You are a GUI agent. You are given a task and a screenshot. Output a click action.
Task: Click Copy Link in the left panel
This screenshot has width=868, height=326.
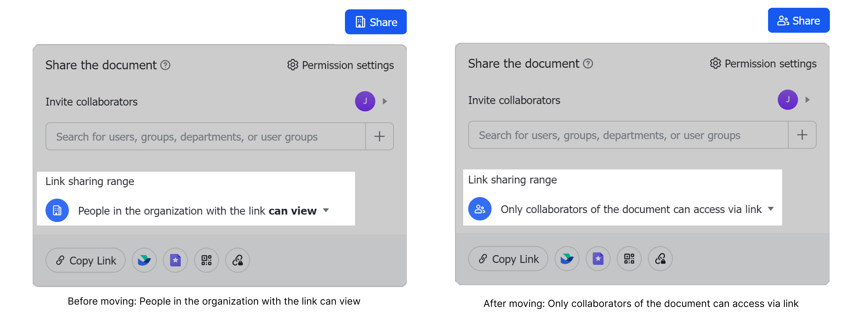click(86, 260)
